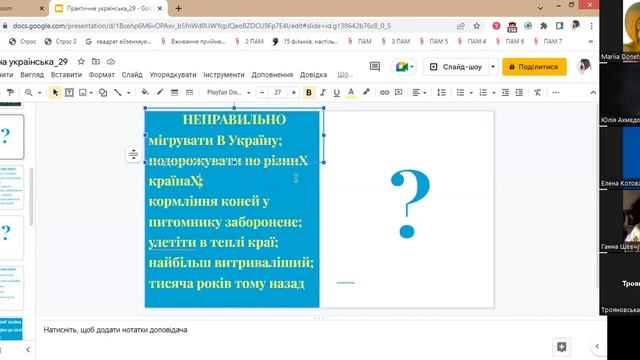Screen dimensions: 640x360
Task: Click the zoom magnifier icon
Action: [29, 93]
